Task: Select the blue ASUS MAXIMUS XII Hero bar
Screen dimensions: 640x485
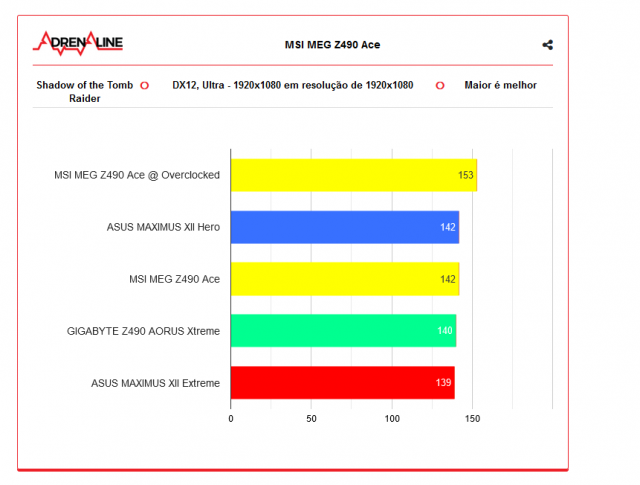Action: click(x=345, y=227)
